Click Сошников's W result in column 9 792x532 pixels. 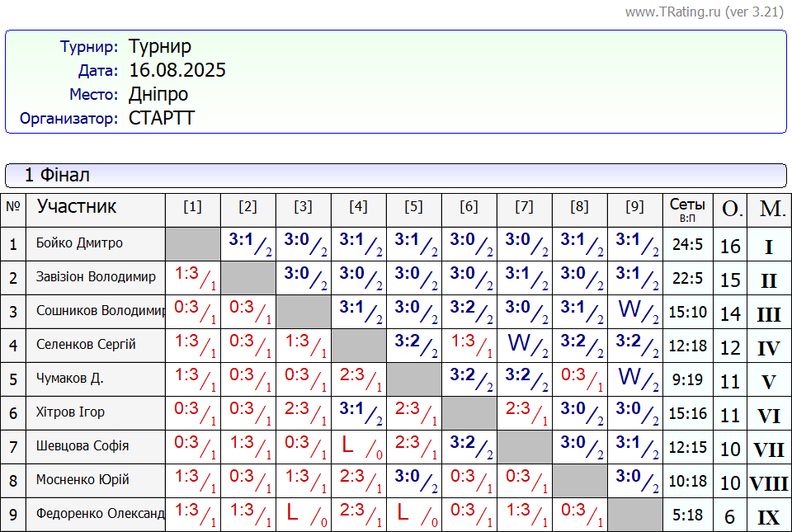(x=634, y=312)
